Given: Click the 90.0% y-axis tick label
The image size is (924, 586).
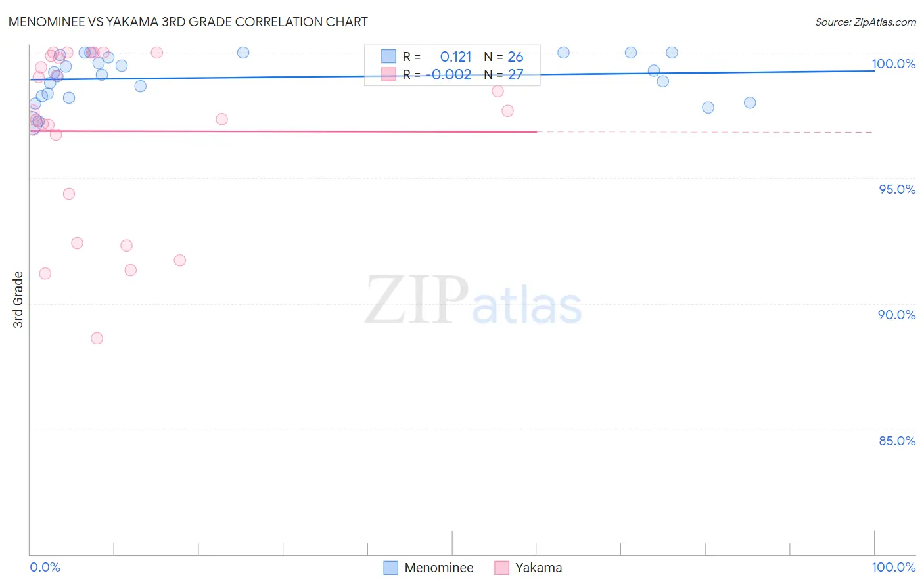Looking at the screenshot, I should point(896,315).
